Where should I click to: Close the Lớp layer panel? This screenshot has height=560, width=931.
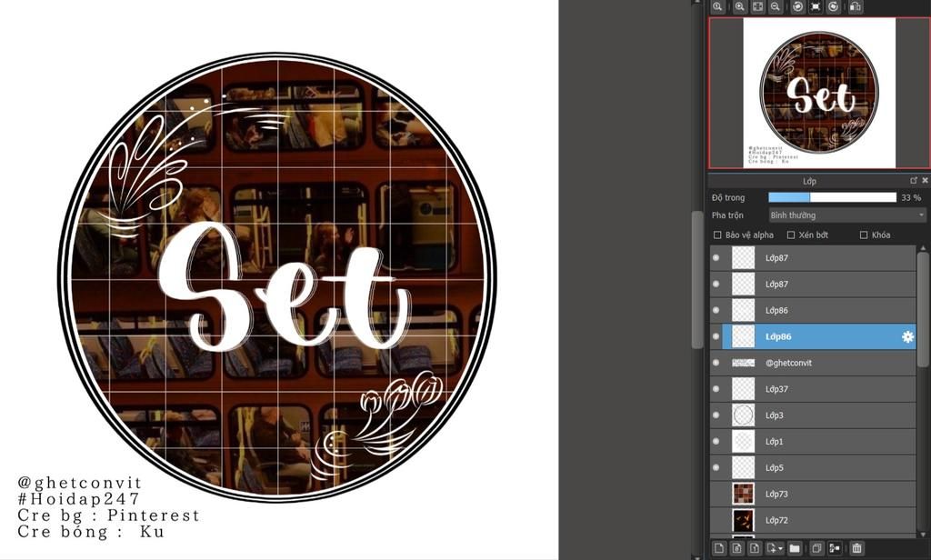[925, 181]
